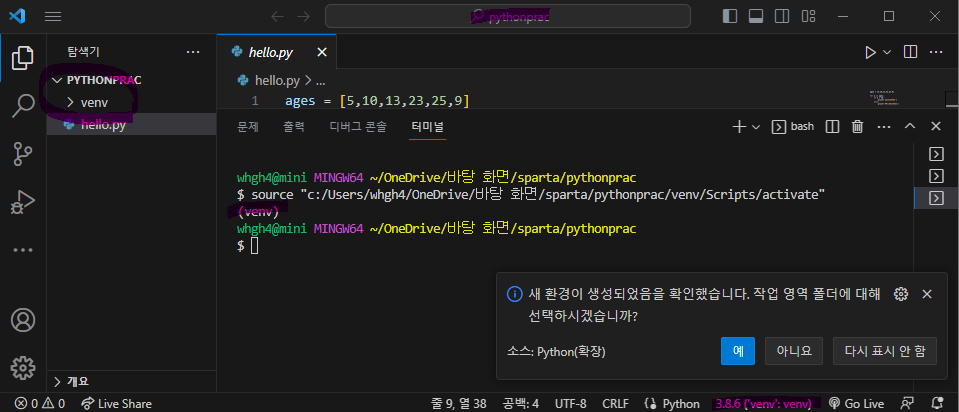
Task: Go back with the left arrow
Action: click(x=277, y=16)
